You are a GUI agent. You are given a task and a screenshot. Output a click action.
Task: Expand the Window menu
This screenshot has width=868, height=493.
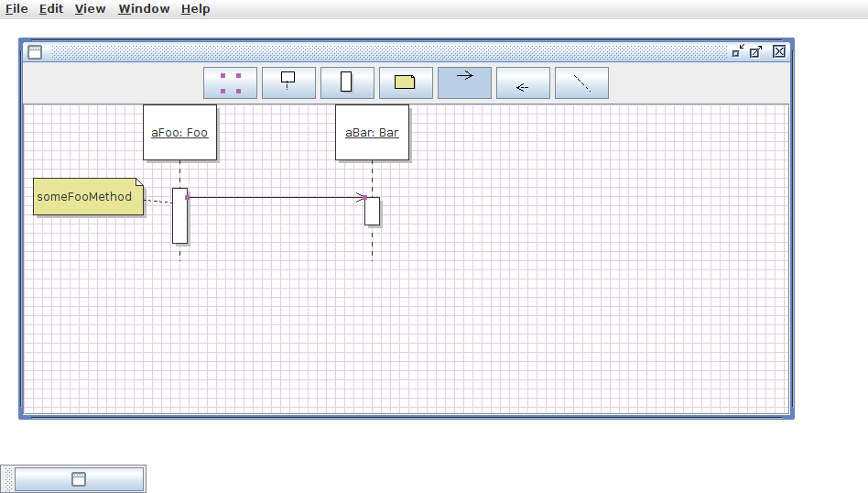click(x=144, y=9)
